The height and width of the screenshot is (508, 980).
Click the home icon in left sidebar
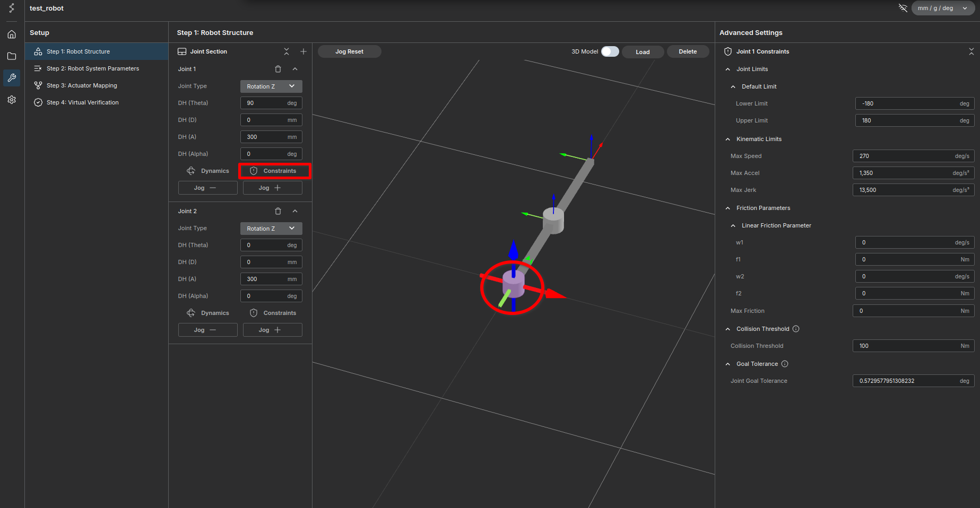[12, 34]
